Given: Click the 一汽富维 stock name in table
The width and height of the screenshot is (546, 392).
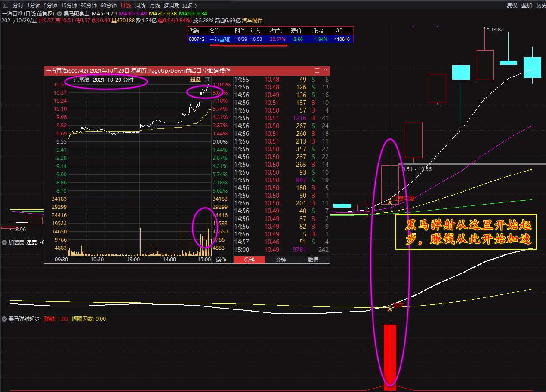Looking at the screenshot, I should click(x=219, y=39).
